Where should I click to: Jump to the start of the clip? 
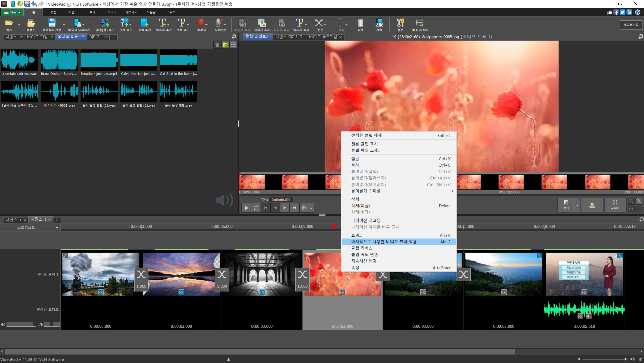pos(266,208)
